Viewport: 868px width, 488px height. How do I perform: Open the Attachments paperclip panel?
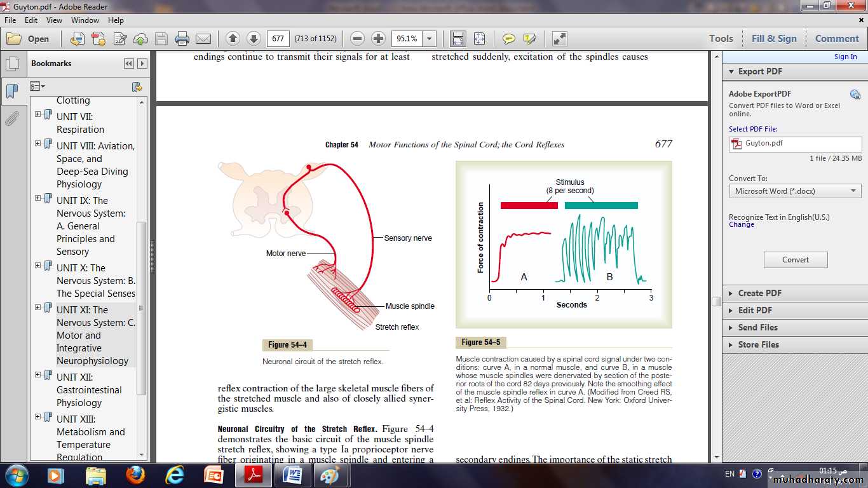coord(11,119)
